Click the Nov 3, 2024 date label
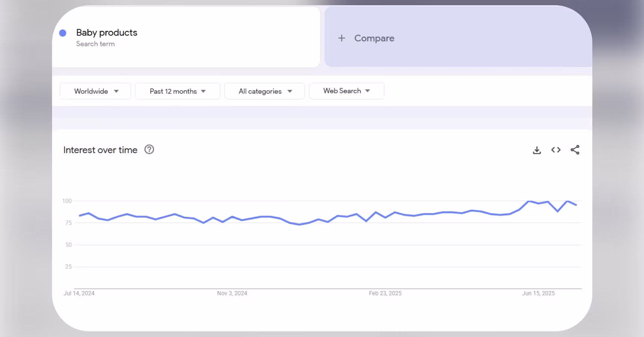This screenshot has height=337, width=644. click(232, 293)
